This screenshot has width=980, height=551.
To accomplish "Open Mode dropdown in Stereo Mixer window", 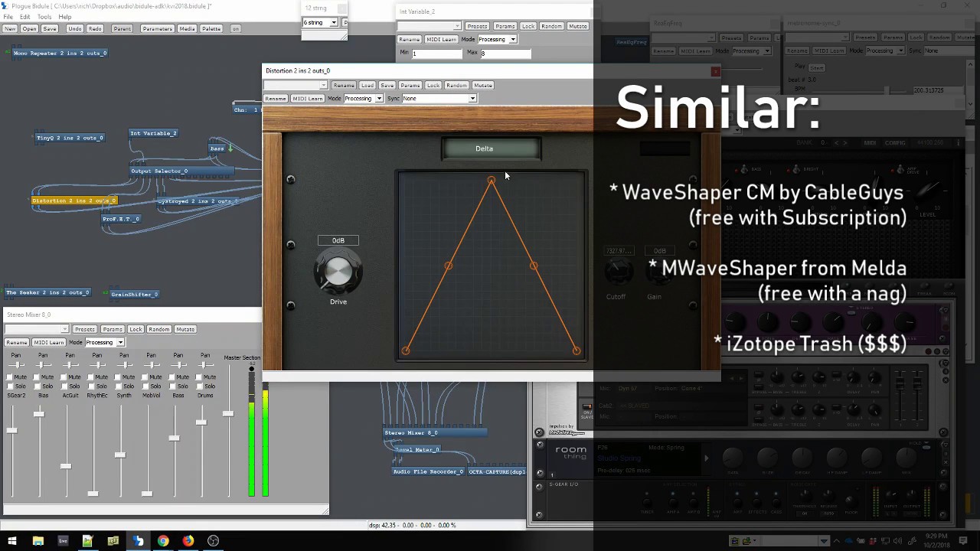I will 104,343.
